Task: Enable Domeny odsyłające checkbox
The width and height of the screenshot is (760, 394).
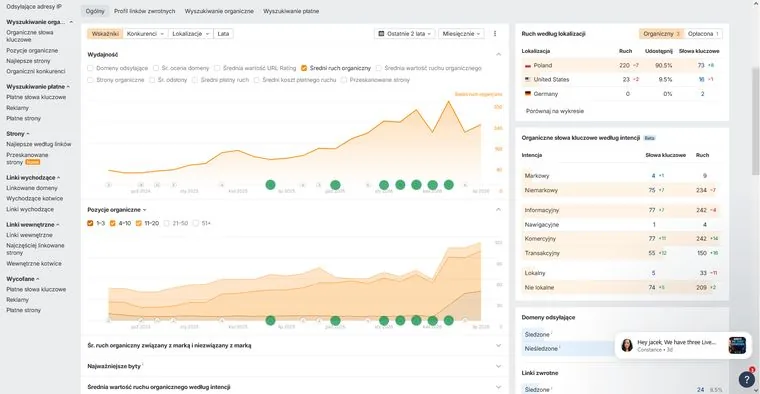Action: click(x=90, y=68)
